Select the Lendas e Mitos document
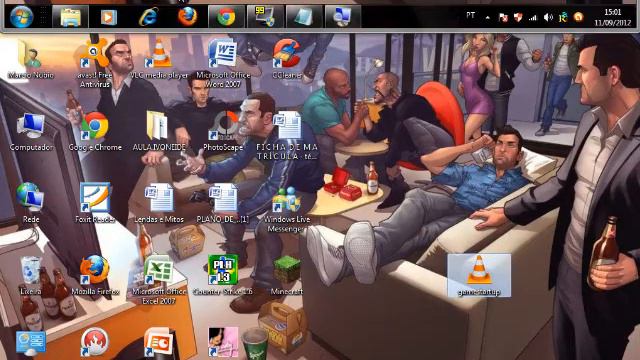The image size is (640, 360). [x=159, y=203]
